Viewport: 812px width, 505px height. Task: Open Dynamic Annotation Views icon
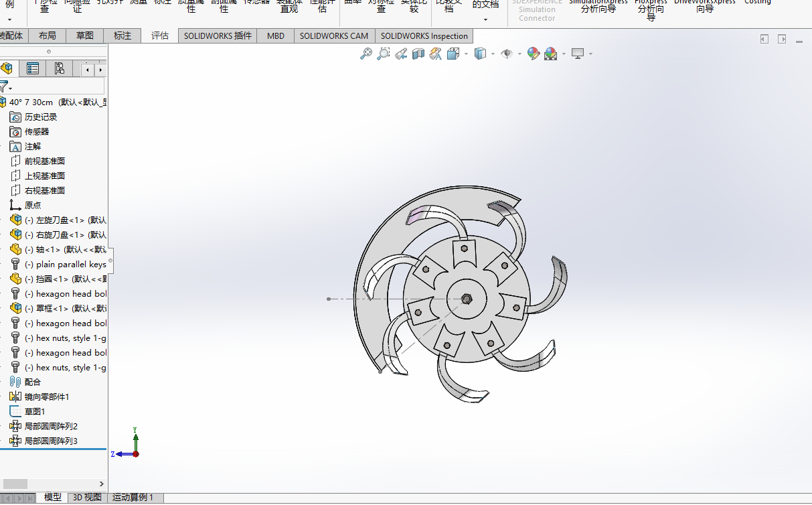(x=436, y=54)
